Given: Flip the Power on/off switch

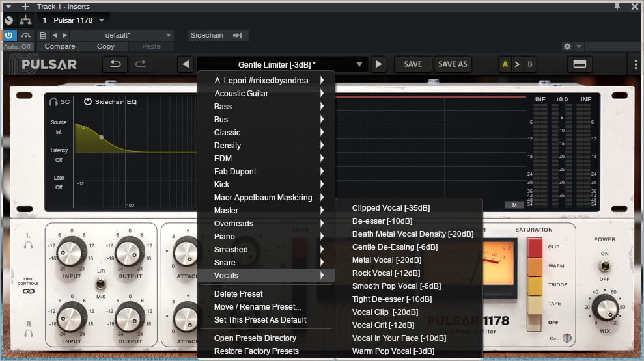Looking at the screenshot, I should coord(604,265).
